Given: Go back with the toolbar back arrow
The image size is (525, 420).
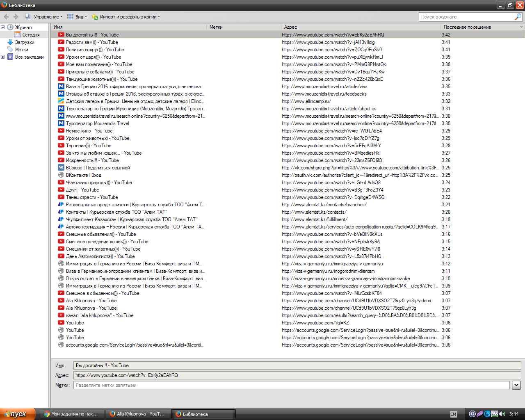Looking at the screenshot, I should 6,17.
